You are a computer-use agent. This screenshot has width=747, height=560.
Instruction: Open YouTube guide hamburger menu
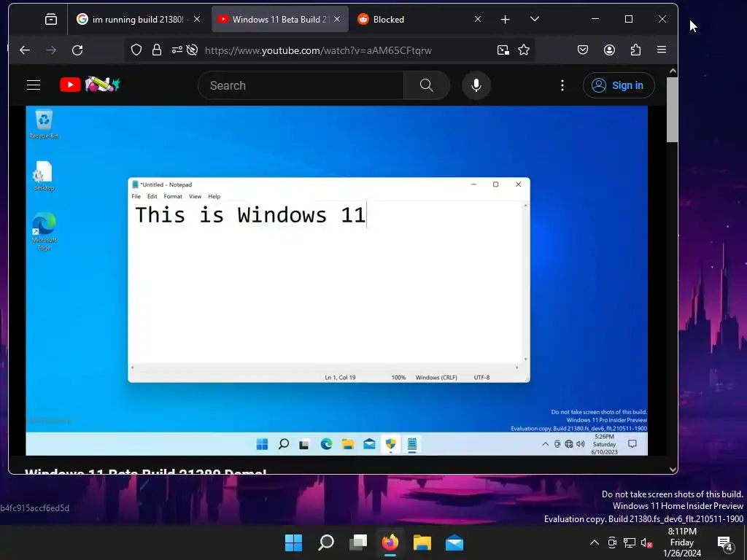click(34, 85)
